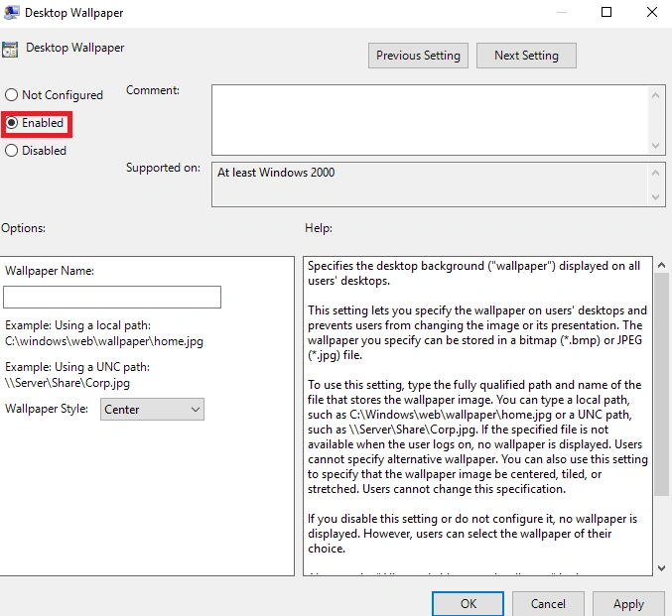Click the Comment box scroll up arrow
Screen dimensions: 672x616
655,95
